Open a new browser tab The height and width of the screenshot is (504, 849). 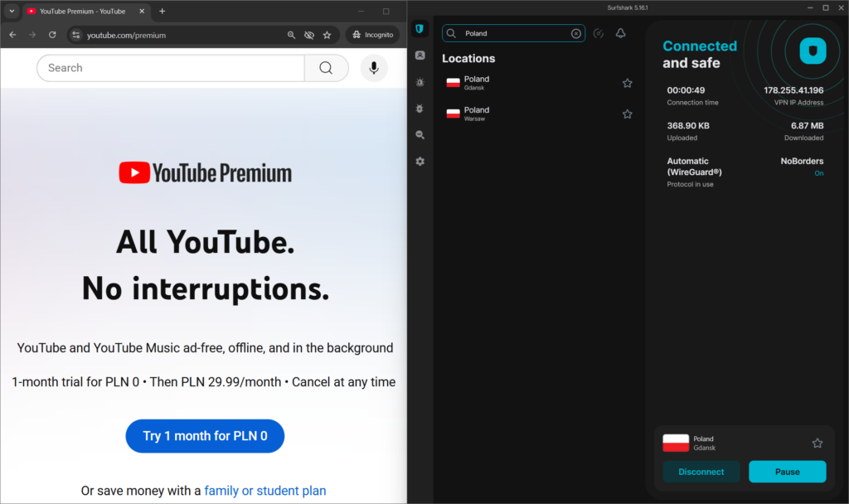[x=162, y=11]
